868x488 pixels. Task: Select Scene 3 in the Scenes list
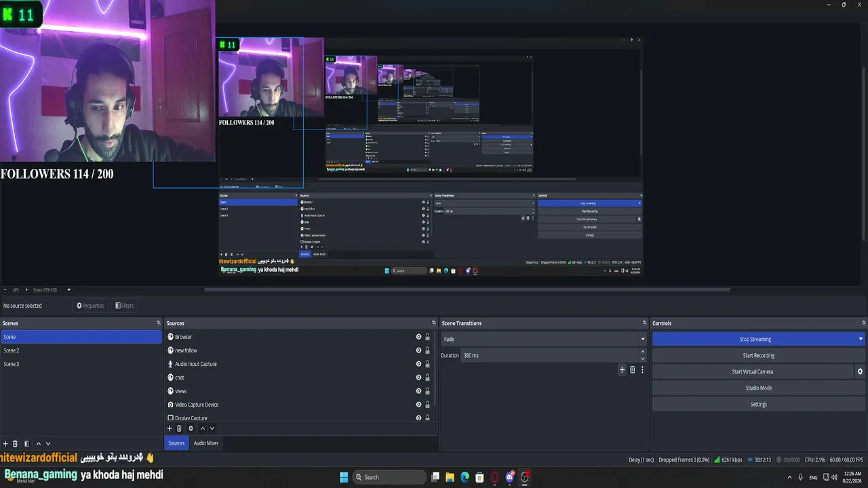(81, 364)
